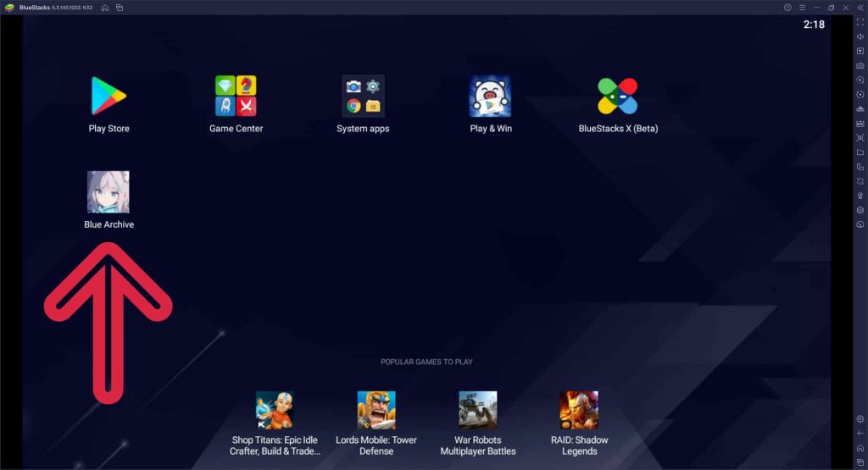This screenshot has width=868, height=470.
Task: Open the set location pin icon in sidebar
Action: tap(860, 196)
